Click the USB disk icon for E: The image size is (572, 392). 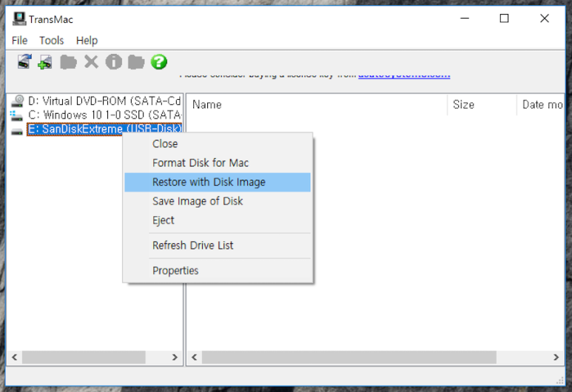[x=17, y=131]
